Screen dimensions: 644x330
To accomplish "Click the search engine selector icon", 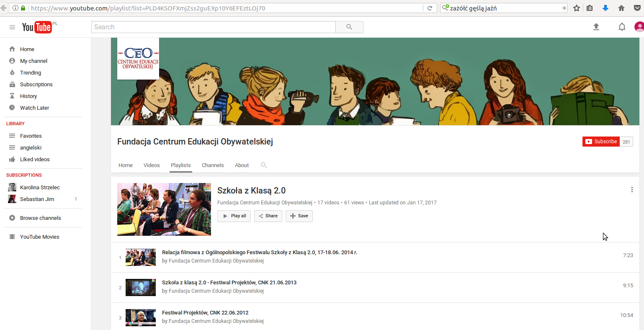I will (446, 8).
